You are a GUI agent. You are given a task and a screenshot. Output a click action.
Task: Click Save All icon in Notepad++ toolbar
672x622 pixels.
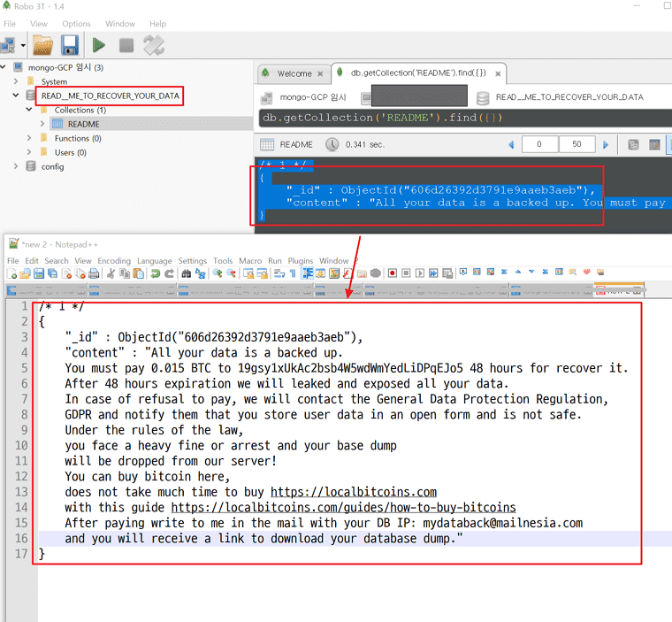[53, 273]
